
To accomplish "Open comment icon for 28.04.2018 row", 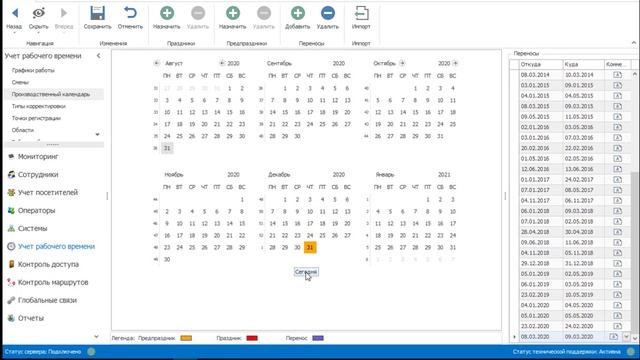I will [618, 232].
